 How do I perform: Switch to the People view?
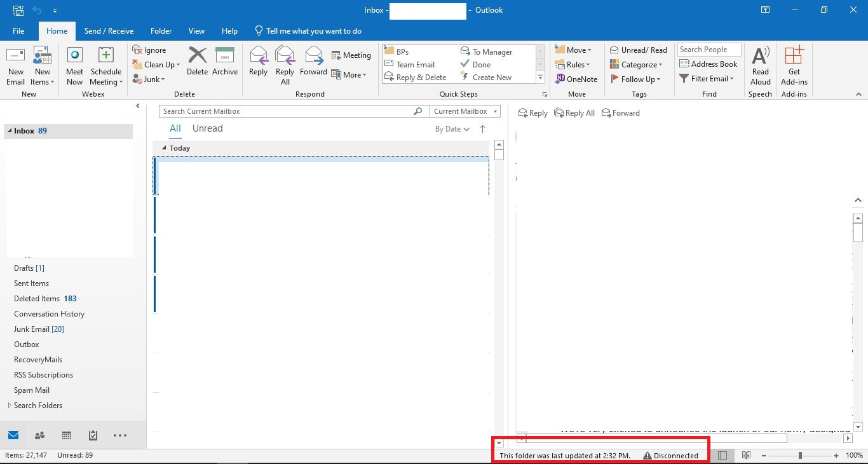[x=39, y=435]
